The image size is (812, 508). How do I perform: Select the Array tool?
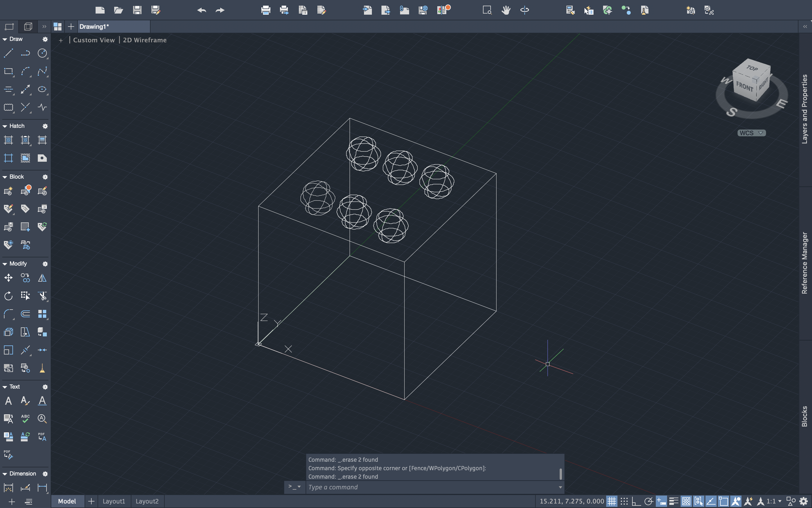42,314
